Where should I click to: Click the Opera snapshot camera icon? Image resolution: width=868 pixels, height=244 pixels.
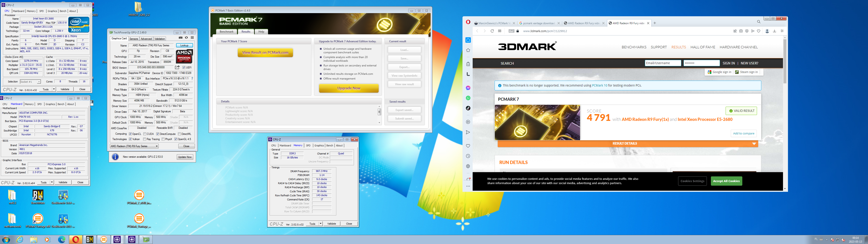click(x=741, y=31)
